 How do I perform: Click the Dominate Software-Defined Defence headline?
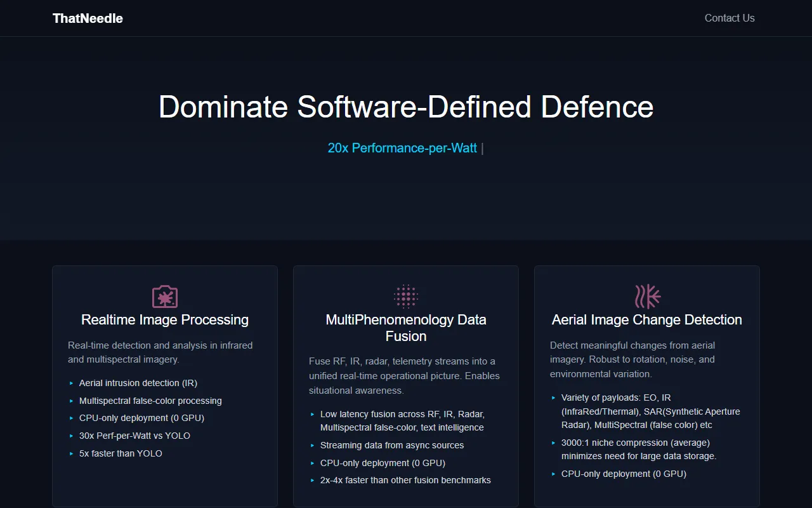(x=406, y=107)
